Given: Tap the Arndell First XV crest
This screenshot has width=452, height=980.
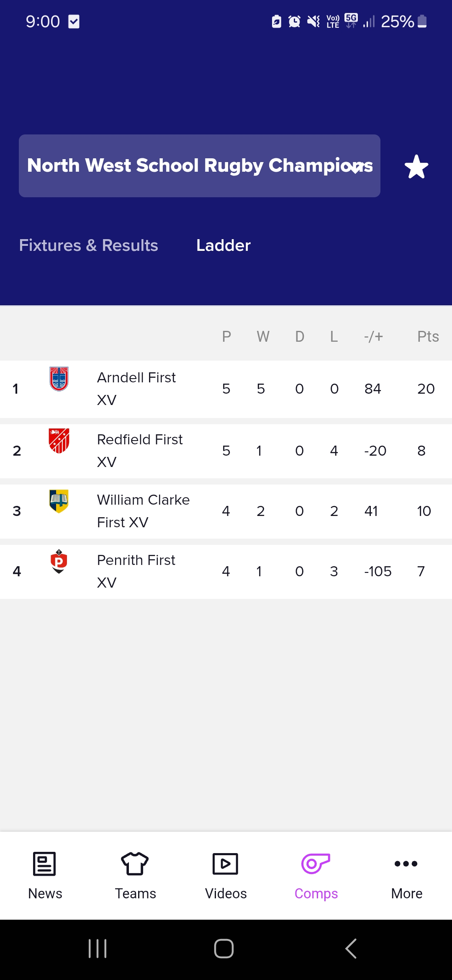Looking at the screenshot, I should click(x=59, y=379).
